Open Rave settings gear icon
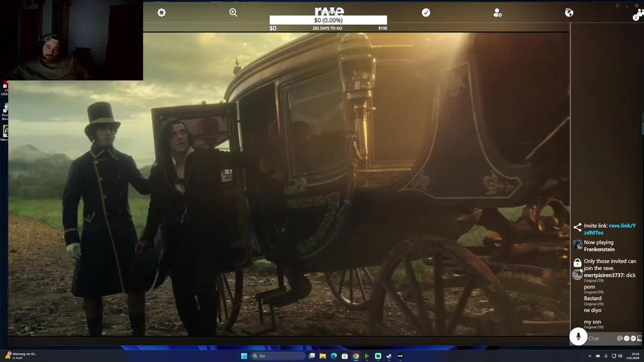644x362 pixels. tap(162, 13)
